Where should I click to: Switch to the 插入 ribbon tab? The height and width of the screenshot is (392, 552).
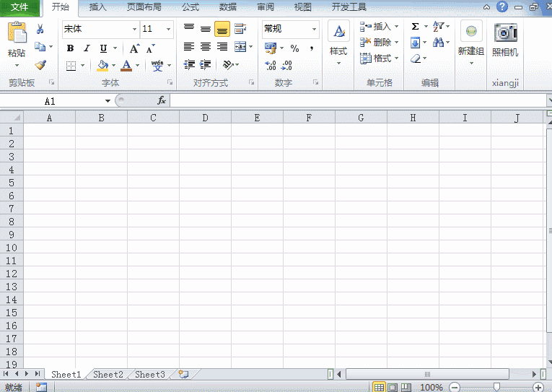click(x=98, y=7)
